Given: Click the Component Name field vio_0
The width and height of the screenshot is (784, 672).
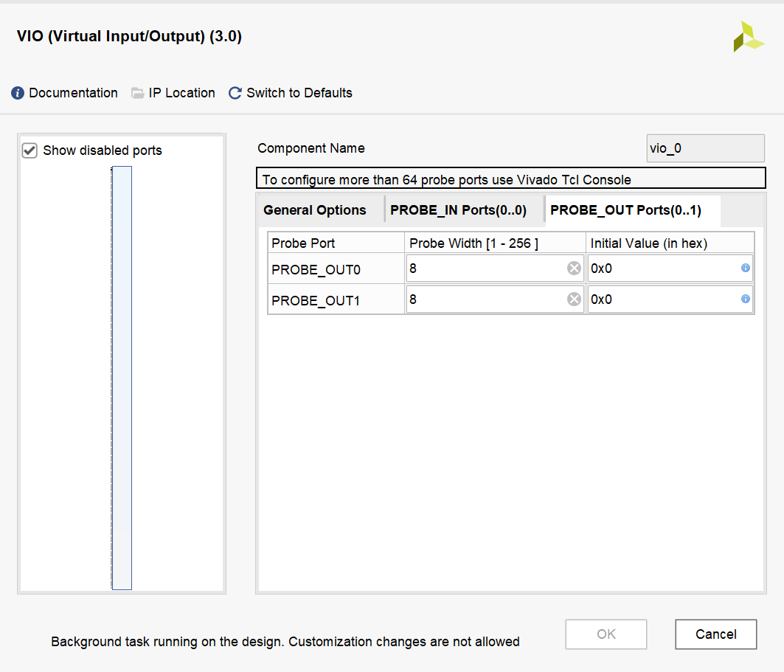Looking at the screenshot, I should coord(706,148).
